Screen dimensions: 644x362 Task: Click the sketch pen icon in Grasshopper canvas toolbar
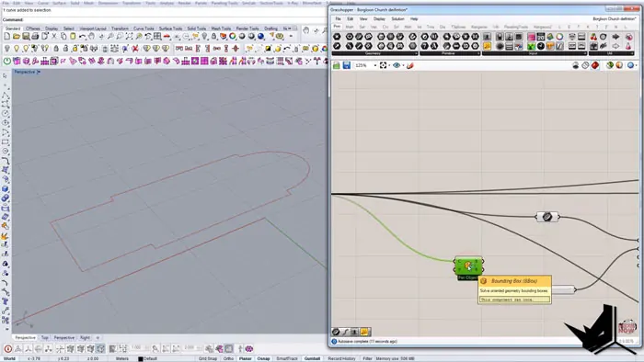pos(409,65)
